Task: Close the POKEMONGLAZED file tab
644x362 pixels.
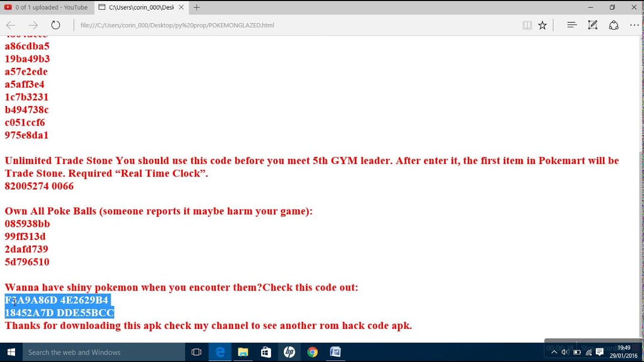Action: tap(181, 8)
